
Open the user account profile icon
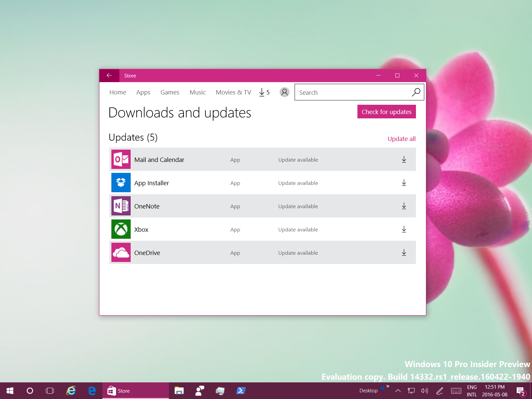[284, 92]
